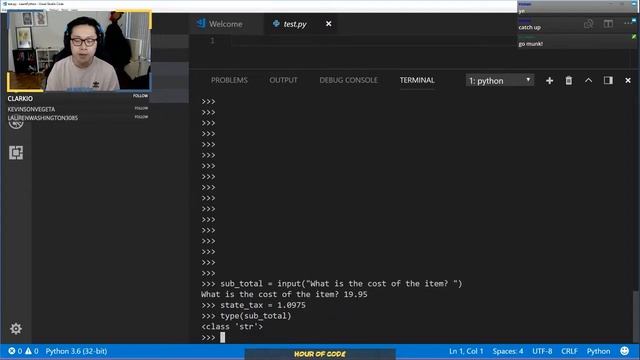Screen dimensions: 640x360
Task: Maximize the panel using the up chevron
Action: pyautogui.click(x=588, y=80)
